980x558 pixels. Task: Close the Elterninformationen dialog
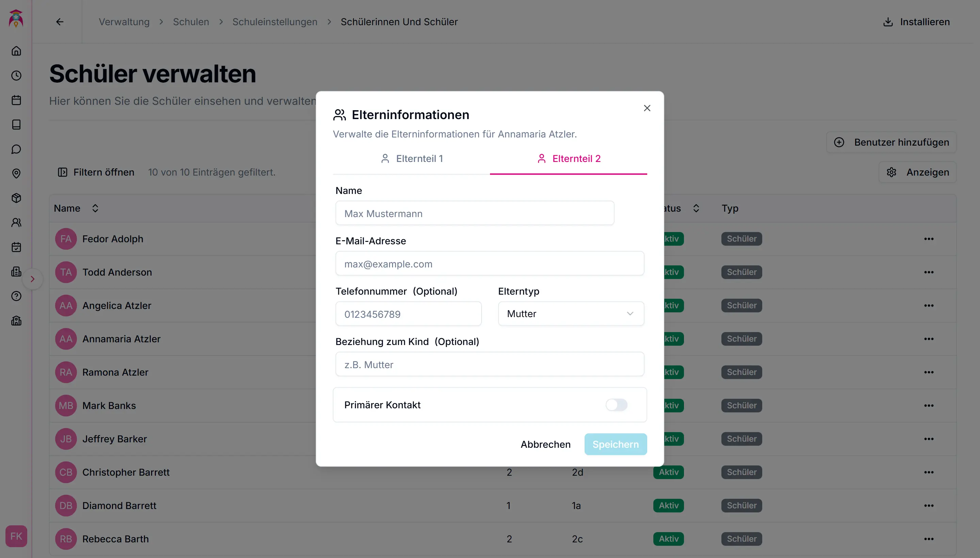pyautogui.click(x=647, y=109)
